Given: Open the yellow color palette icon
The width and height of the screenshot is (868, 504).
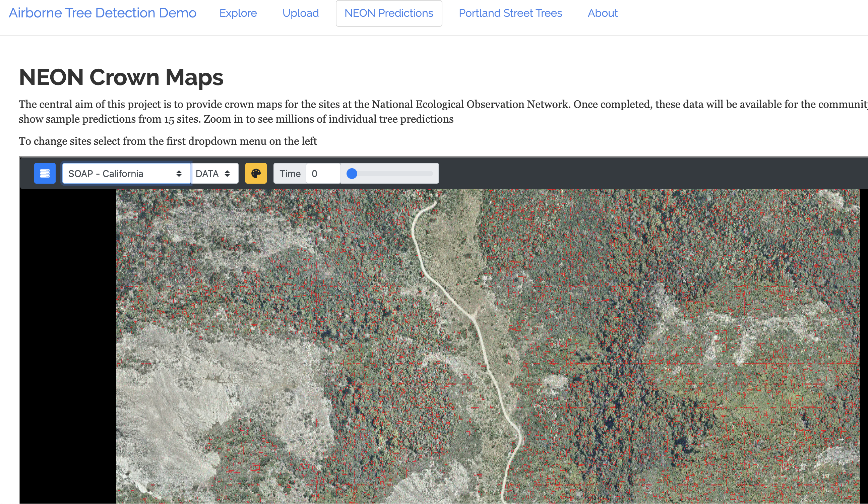Looking at the screenshot, I should tap(256, 173).
